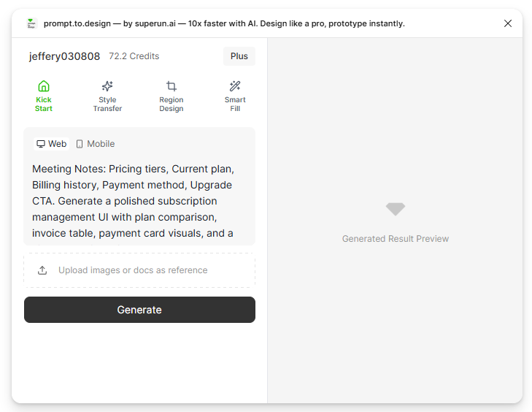Open Style Transfer sparkle icon

107,86
